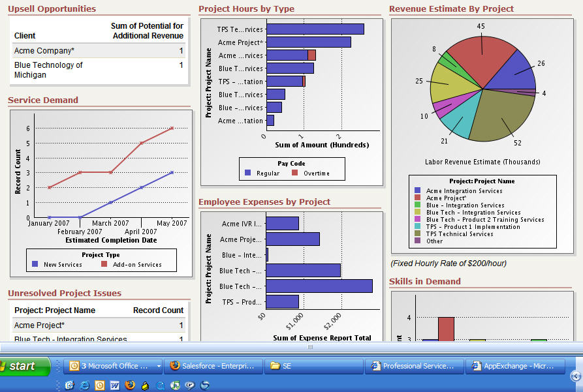Click the TPS - Prod... expense bar
Viewport: 583px width, 392px height.
pyautogui.click(x=282, y=302)
